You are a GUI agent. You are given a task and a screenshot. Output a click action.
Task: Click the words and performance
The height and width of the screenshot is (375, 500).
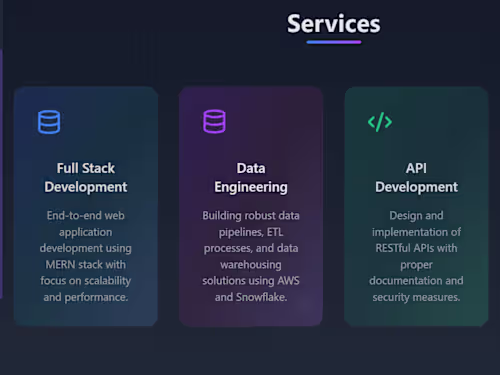[86, 297]
